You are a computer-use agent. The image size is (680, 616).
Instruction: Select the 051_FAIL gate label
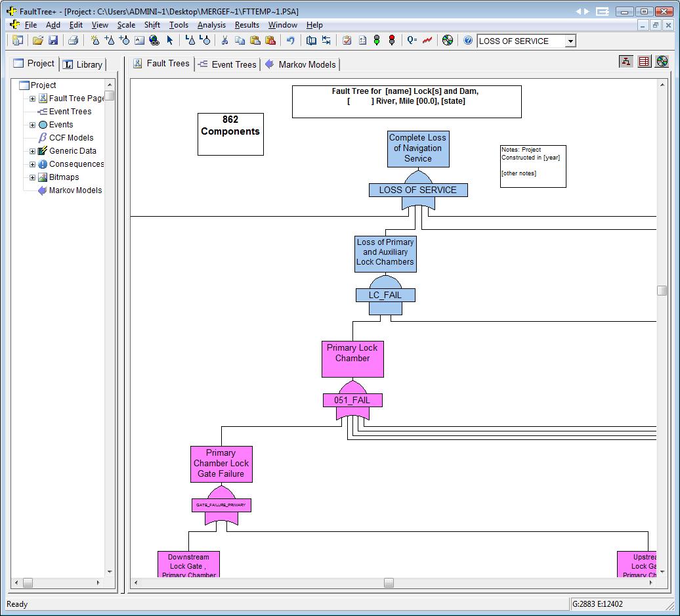click(352, 400)
